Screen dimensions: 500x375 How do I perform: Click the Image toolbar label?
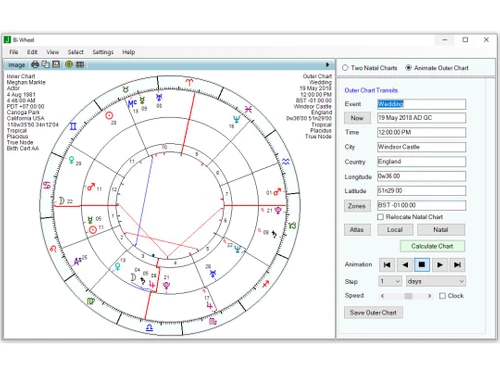coord(17,65)
